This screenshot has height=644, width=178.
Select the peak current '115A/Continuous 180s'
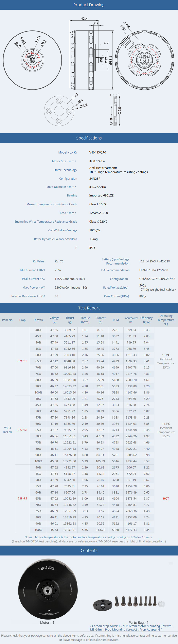coord(70,279)
